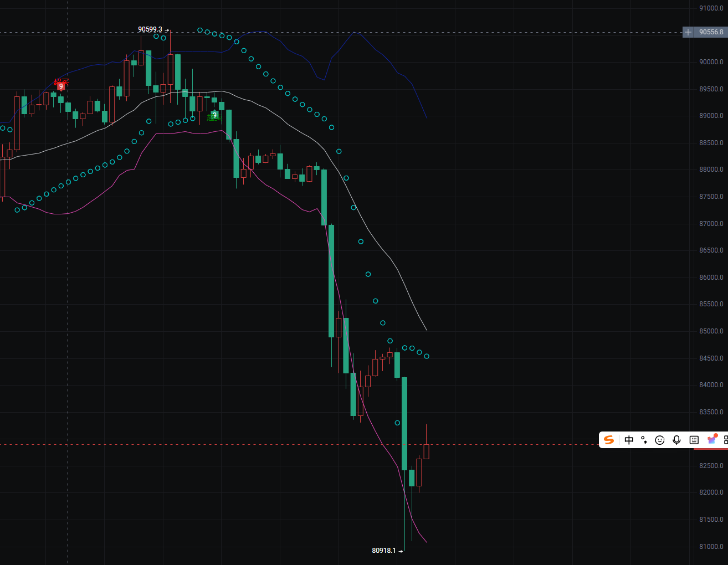
Task: Click the 85000.0 price axis label
Action: (x=711, y=331)
